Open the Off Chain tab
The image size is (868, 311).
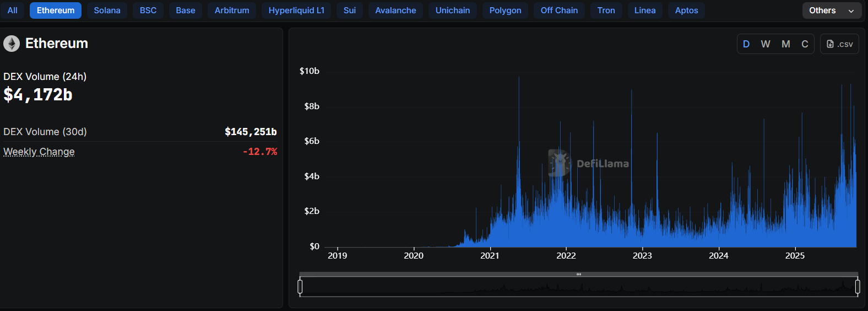pyautogui.click(x=559, y=10)
